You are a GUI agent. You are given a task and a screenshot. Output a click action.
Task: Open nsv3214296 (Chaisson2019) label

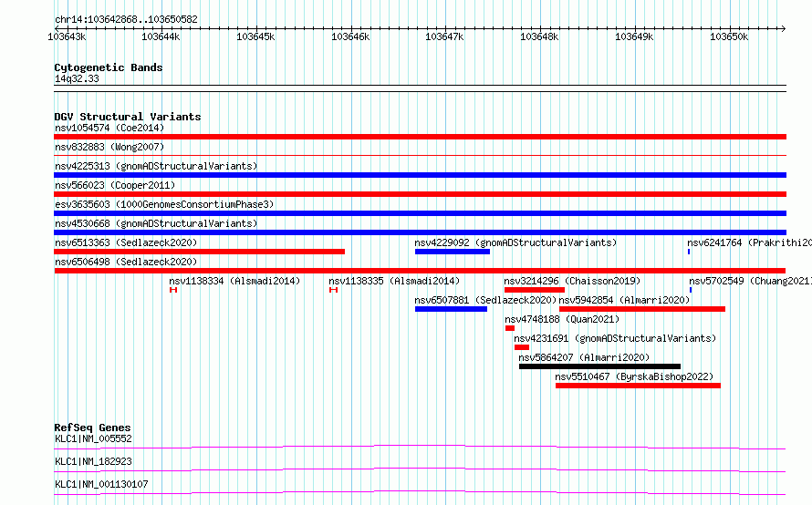[x=572, y=281]
